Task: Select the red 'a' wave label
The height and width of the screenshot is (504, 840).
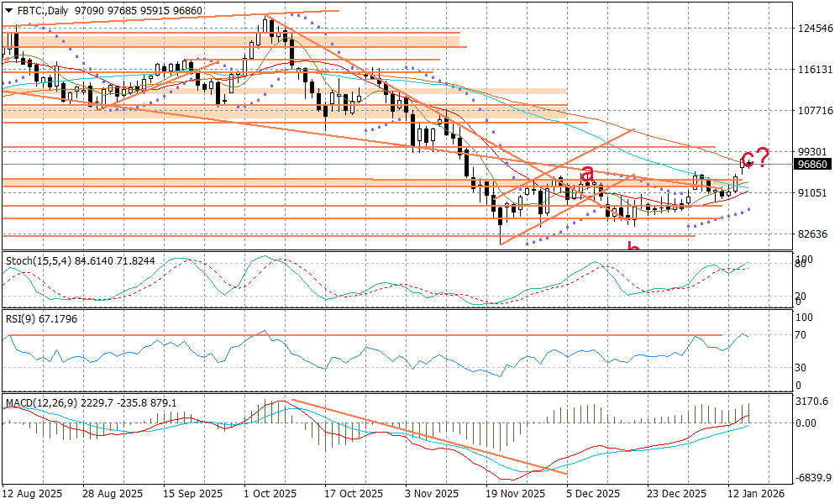Action: pyautogui.click(x=588, y=174)
